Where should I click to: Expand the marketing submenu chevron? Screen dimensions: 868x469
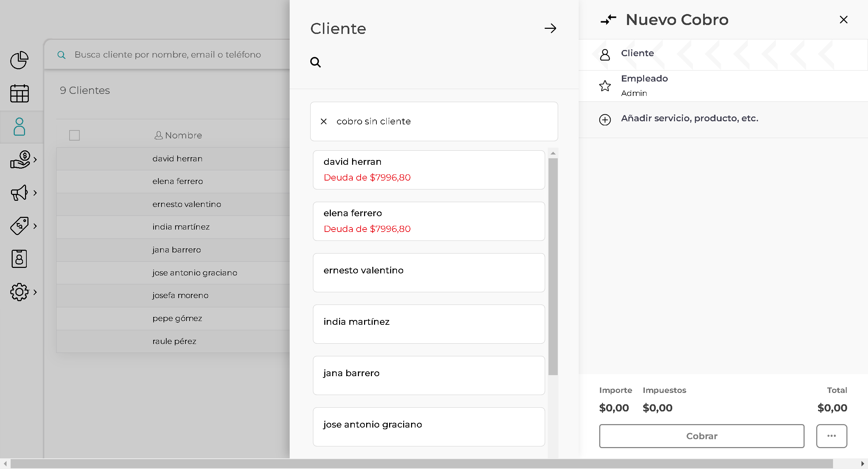(x=35, y=193)
